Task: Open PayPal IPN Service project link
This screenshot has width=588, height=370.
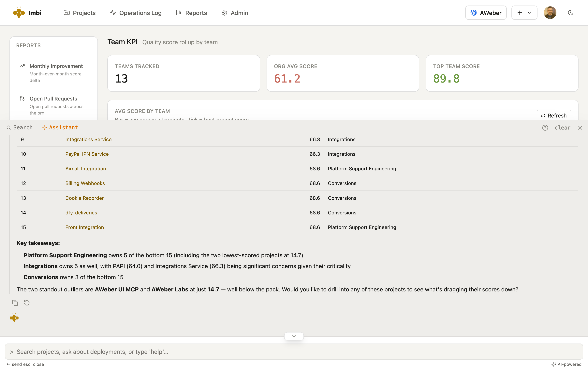Action: (87, 154)
